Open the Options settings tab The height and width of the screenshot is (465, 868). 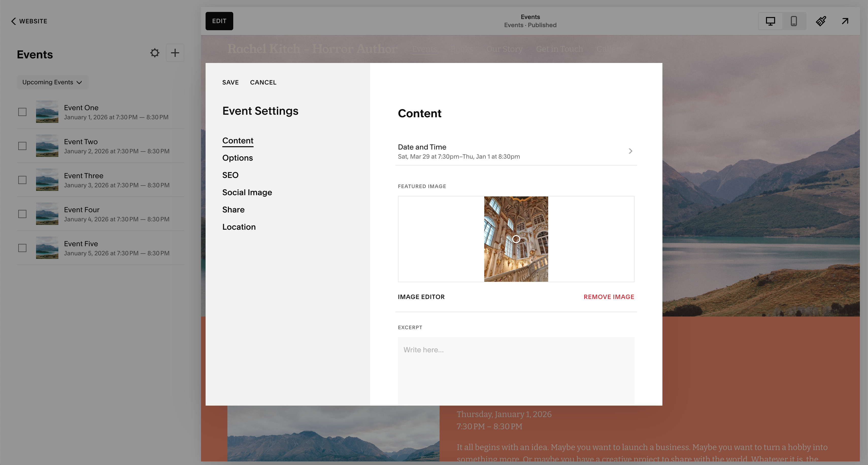(x=237, y=158)
